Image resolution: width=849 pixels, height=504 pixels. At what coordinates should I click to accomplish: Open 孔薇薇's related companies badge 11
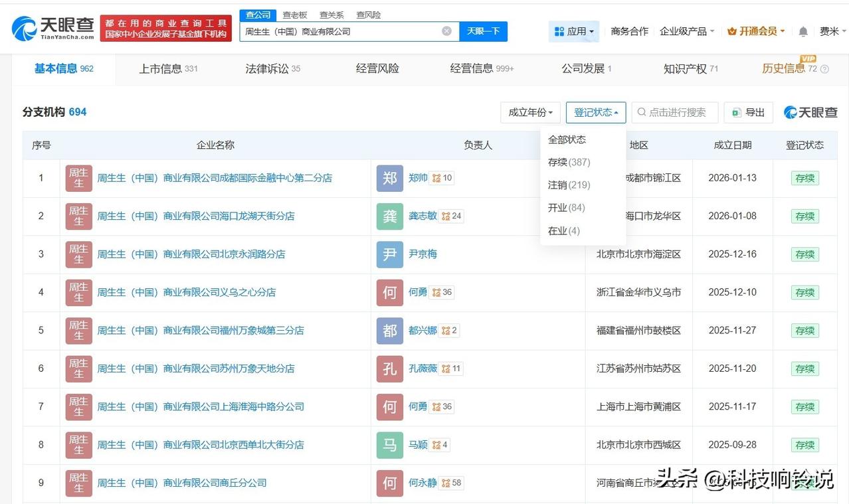click(x=451, y=369)
